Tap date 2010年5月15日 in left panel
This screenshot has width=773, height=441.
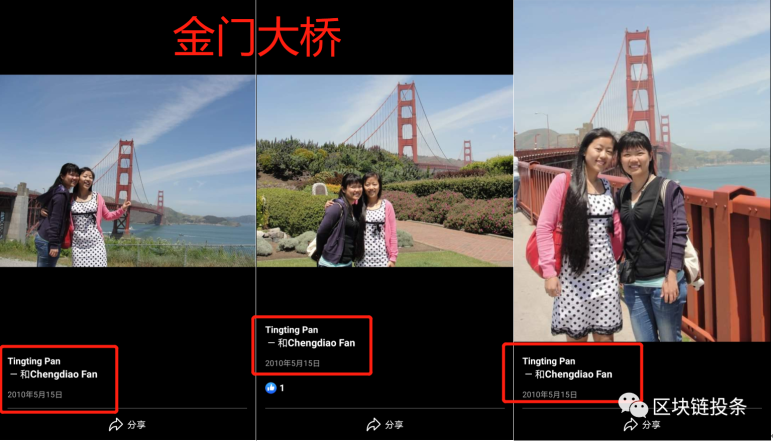tap(35, 395)
